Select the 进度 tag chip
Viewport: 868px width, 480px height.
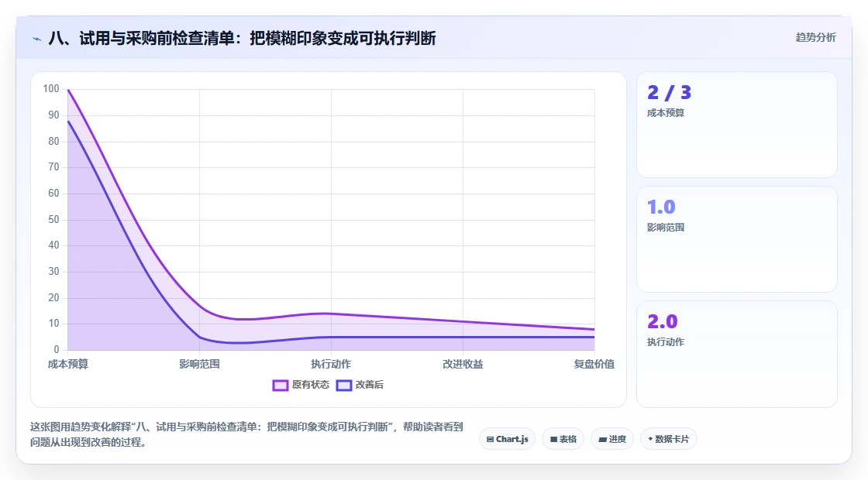click(x=612, y=439)
